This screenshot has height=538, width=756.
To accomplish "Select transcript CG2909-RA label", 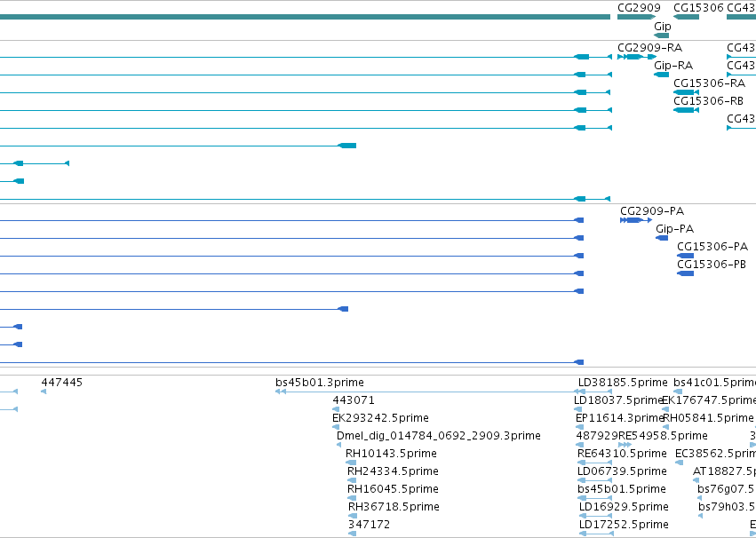I will pos(650,48).
